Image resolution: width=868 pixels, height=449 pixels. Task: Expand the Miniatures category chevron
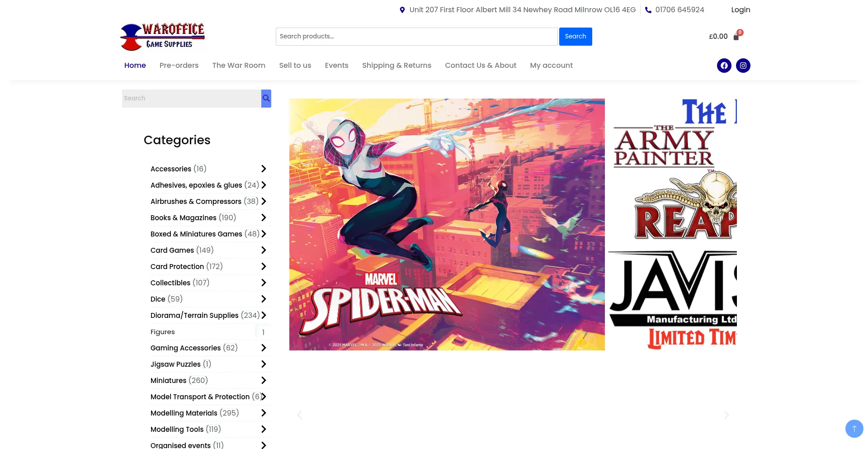(x=264, y=380)
